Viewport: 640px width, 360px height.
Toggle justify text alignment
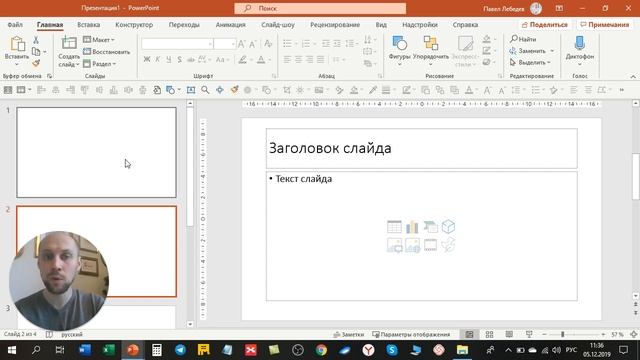click(320, 60)
